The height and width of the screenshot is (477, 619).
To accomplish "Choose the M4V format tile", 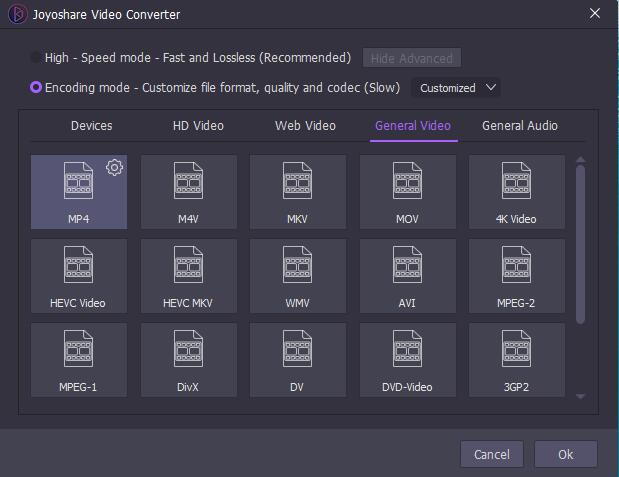I will coord(189,192).
